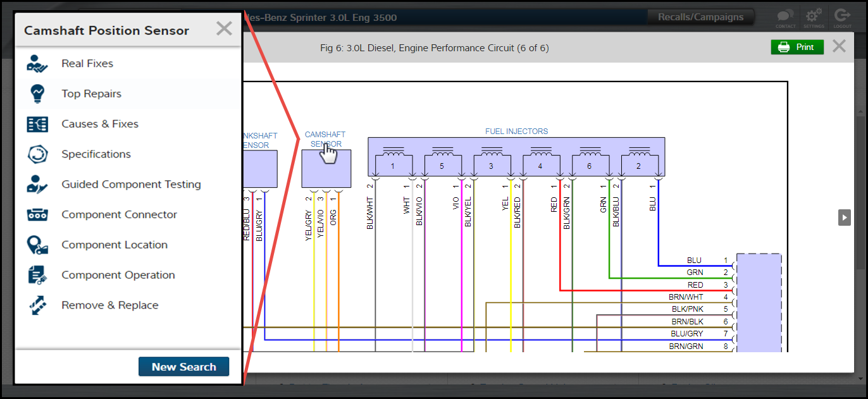Select Fuel Injector 1 in the schematic
This screenshot has width=868, height=399.
click(393, 164)
